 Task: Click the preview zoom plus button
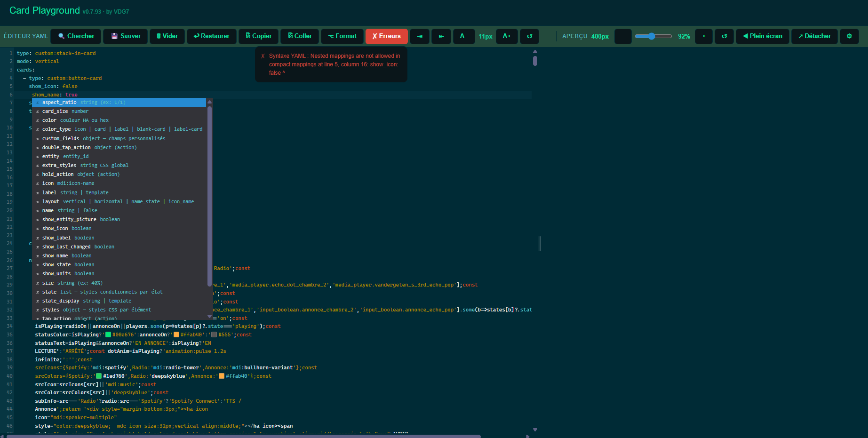(704, 36)
